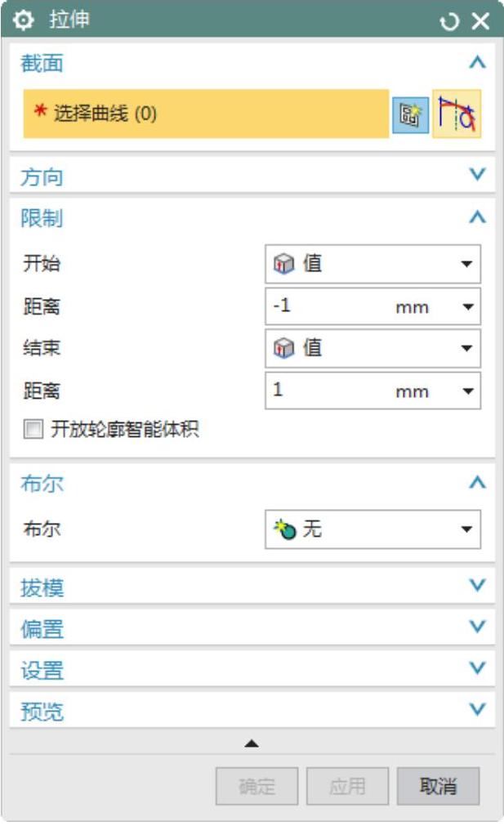
Task: Open the start distance unit dropdown arrow
Action: [467, 307]
